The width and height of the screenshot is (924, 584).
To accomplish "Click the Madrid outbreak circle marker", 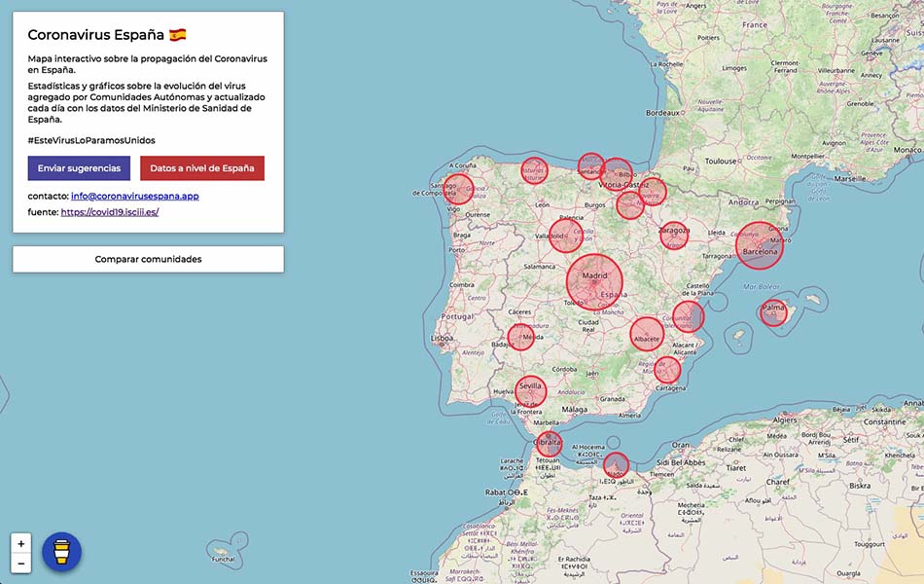I will coord(596,280).
